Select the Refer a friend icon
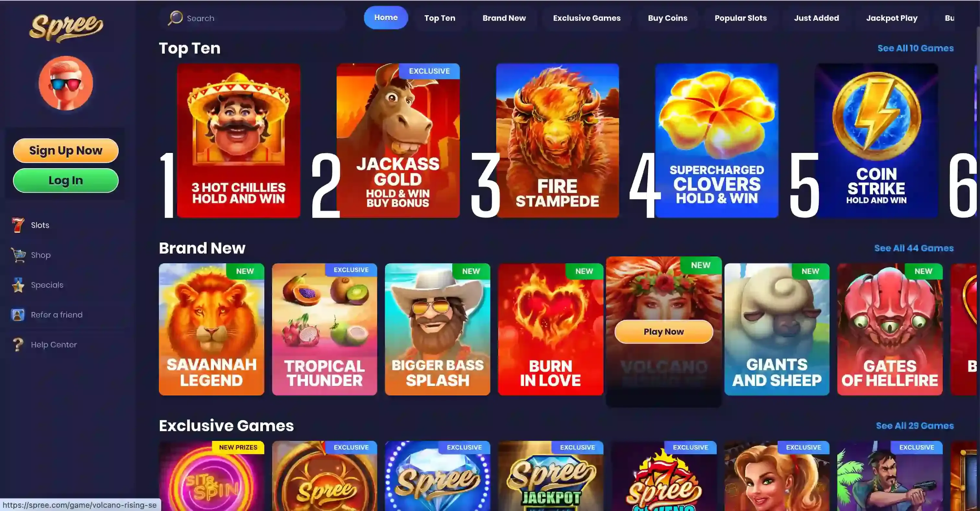Image resolution: width=980 pixels, height=511 pixels. click(x=18, y=315)
